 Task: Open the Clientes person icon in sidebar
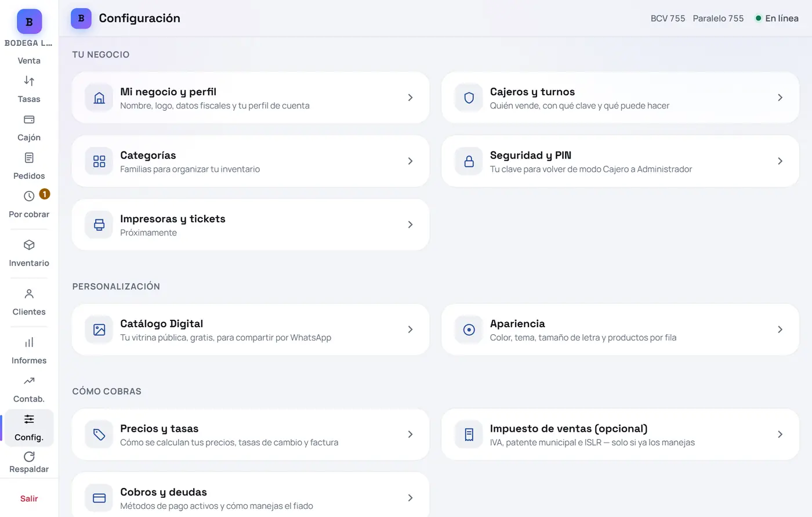point(29,294)
